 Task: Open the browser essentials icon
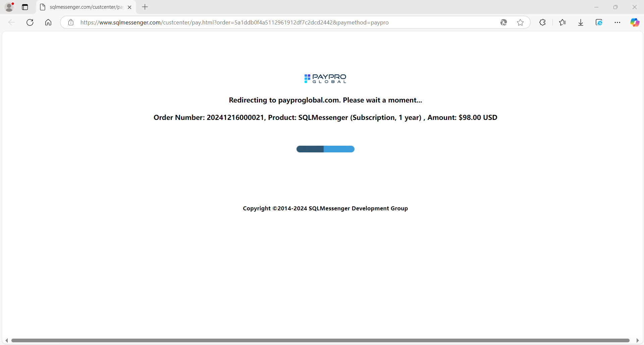tap(599, 22)
